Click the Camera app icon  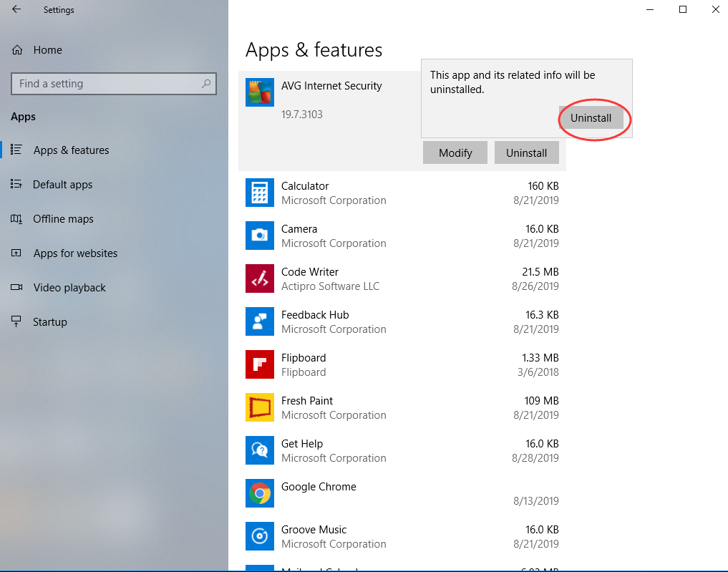(x=260, y=236)
